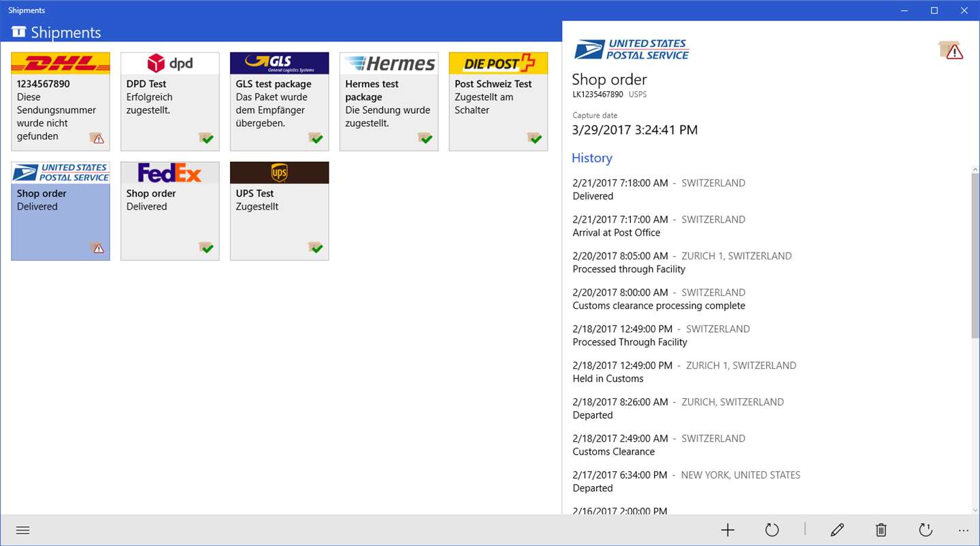
Task: Click delivered checkmark on Post Schweiz tile
Action: [535, 138]
